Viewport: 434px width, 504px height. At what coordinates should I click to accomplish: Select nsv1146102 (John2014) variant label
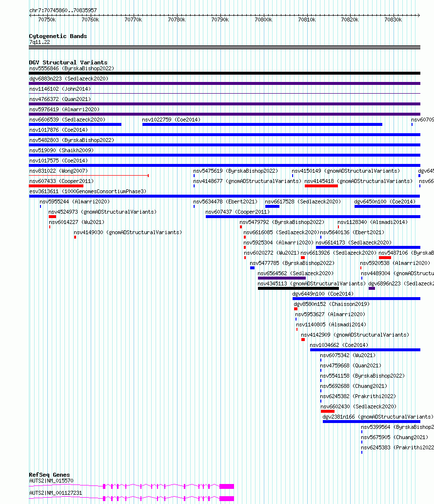60,89
